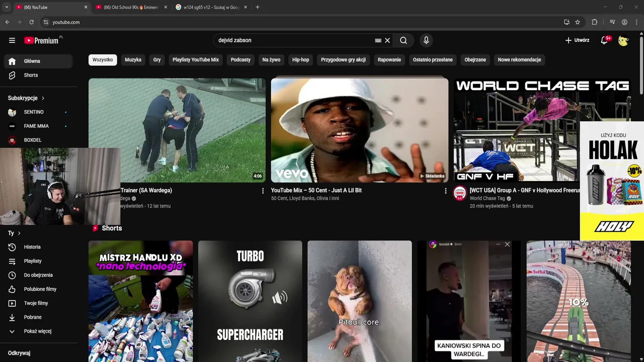Open a new browser tab

click(258, 7)
